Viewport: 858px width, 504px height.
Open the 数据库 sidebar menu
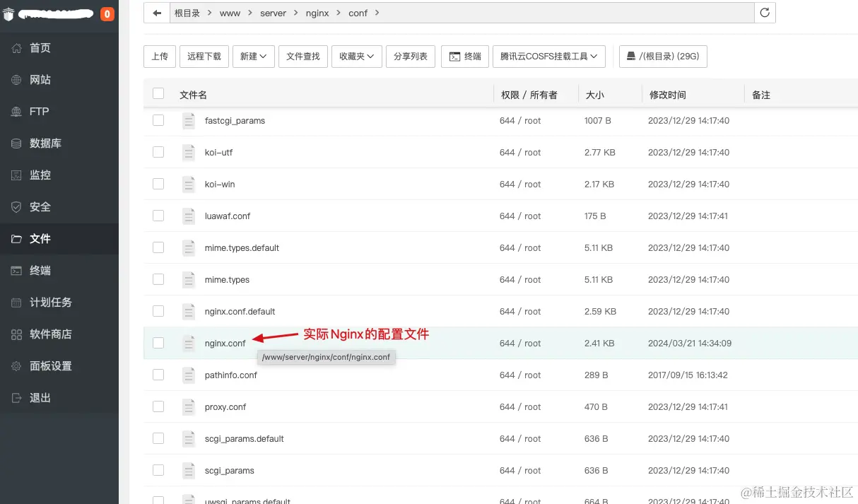click(x=59, y=143)
